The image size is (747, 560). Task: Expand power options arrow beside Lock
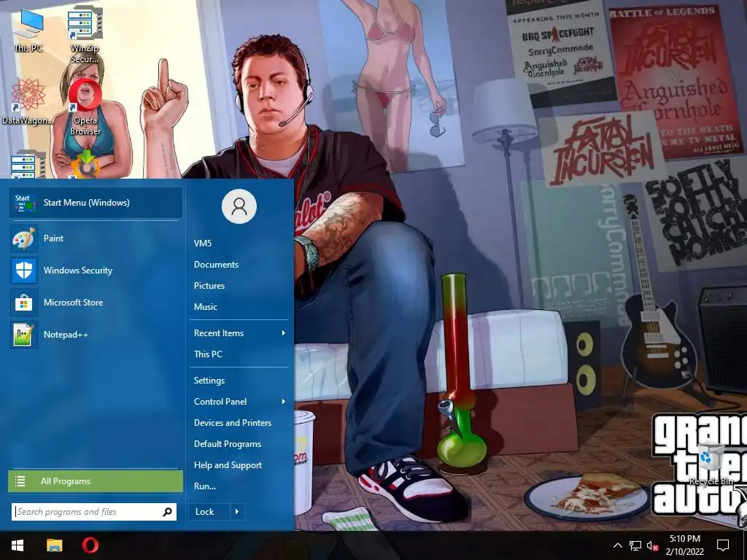pos(237,512)
